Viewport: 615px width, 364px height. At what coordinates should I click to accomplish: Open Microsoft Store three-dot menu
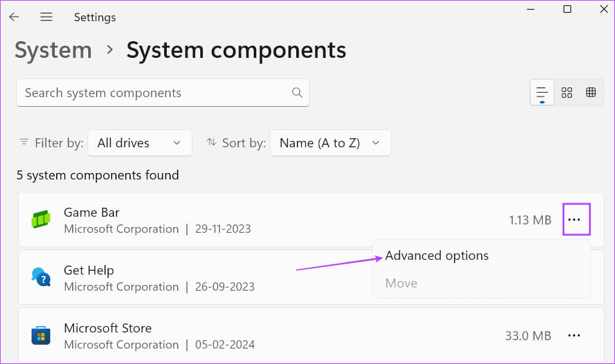pyautogui.click(x=574, y=336)
